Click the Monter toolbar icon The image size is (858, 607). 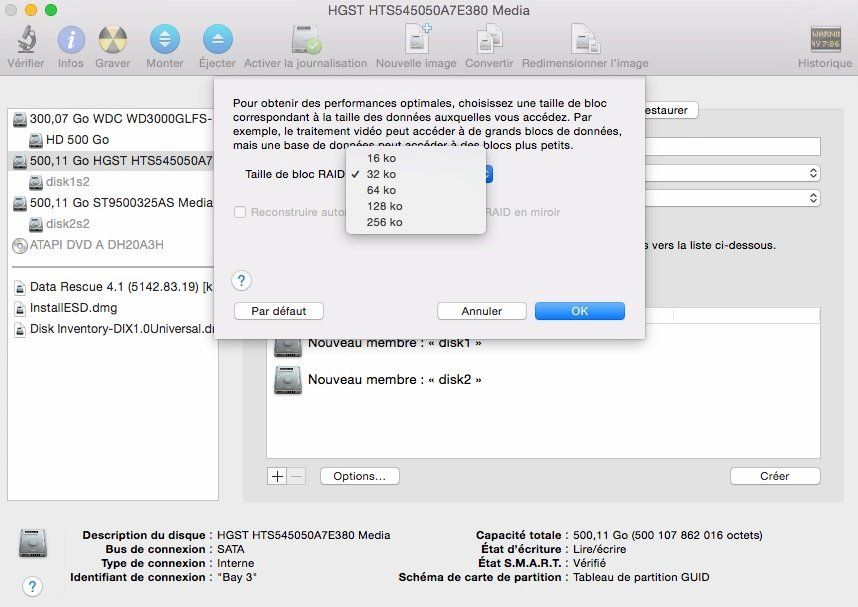pyautogui.click(x=163, y=42)
